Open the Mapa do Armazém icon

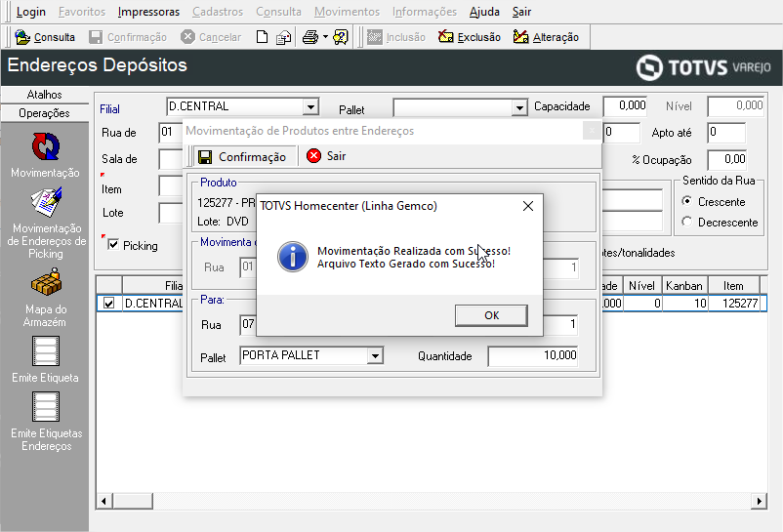pyautogui.click(x=46, y=282)
